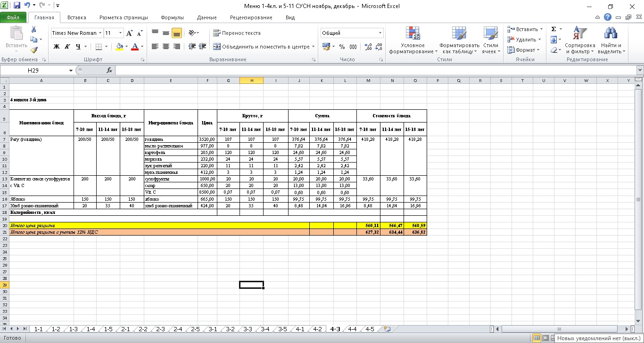Viewport: 644px width, 343px height.
Task: Open the Name Box dropdown arrow
Action: [x=71, y=70]
